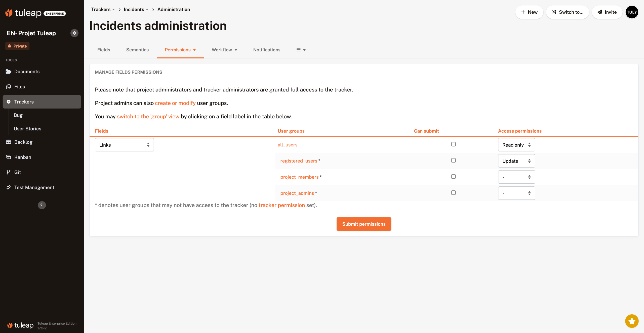Change all_users Read only access dropdown

(516, 145)
